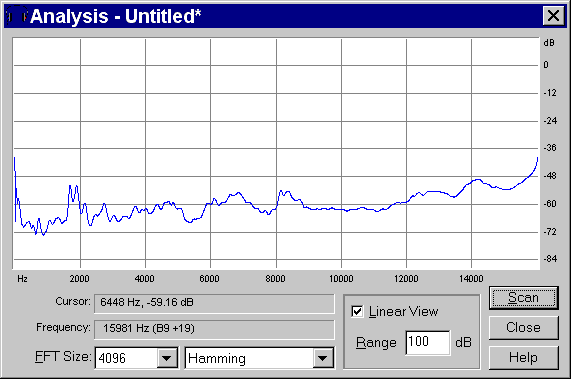The width and height of the screenshot is (571, 379).
Task: Click the Frequency readout field
Action: click(214, 329)
